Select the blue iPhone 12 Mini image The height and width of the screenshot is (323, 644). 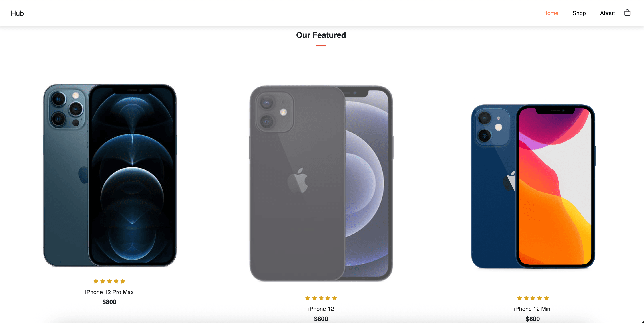click(x=533, y=186)
